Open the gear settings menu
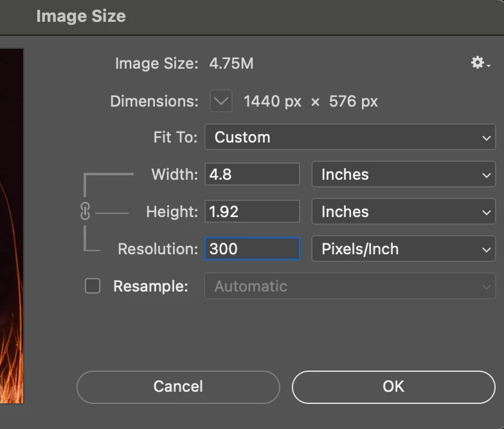The width and height of the screenshot is (504, 429). (x=480, y=63)
